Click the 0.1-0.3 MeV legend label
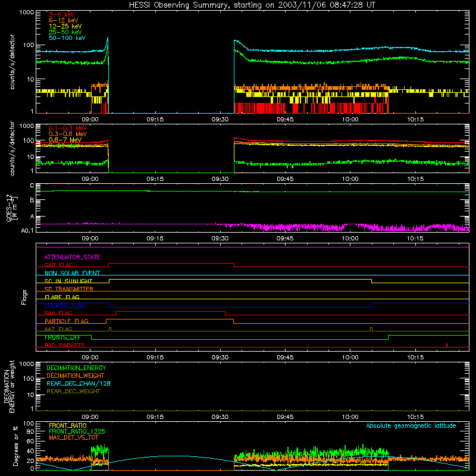This screenshot has width=476, height=476. (68, 128)
